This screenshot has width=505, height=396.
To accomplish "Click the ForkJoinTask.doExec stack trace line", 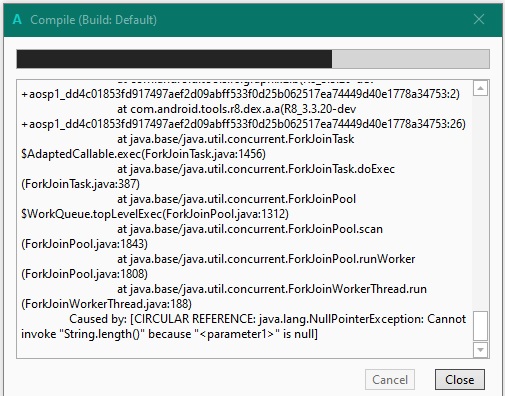I will click(x=256, y=169).
